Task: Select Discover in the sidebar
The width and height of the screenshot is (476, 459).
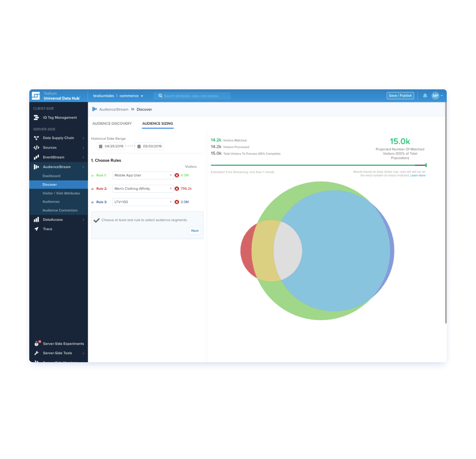Action: click(x=58, y=184)
